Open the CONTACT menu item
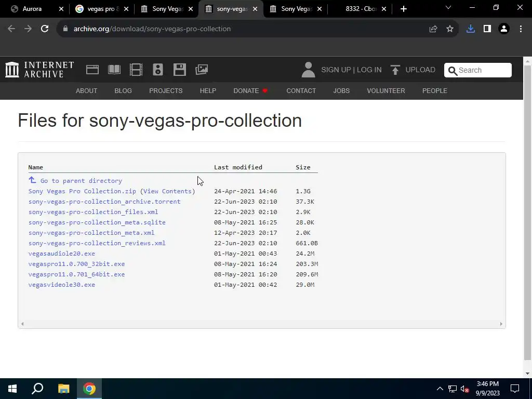 301,91
